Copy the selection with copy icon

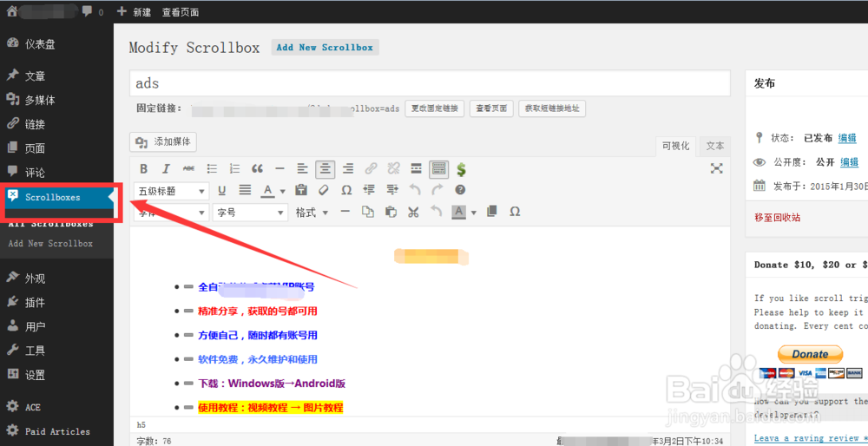(367, 212)
